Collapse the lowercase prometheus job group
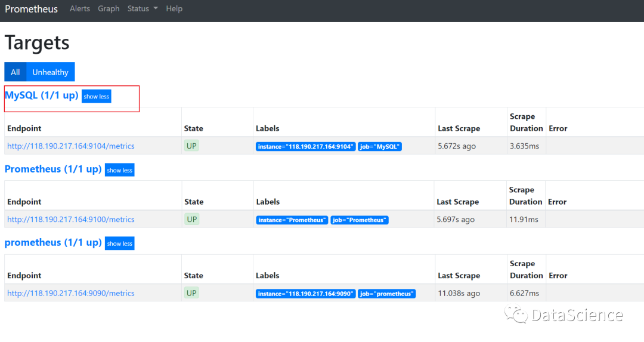Screen dimensions: 644x342 119,244
